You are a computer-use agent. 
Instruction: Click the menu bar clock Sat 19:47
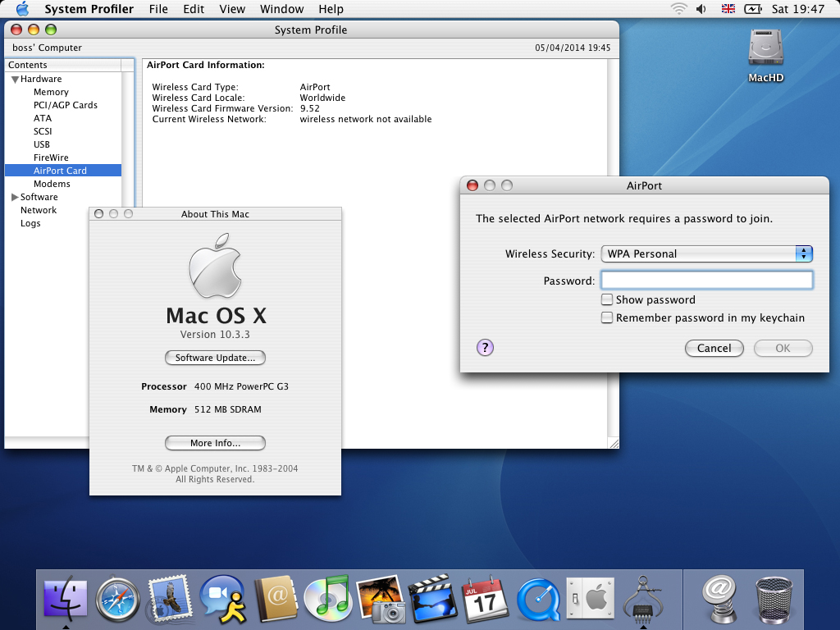[x=797, y=9]
